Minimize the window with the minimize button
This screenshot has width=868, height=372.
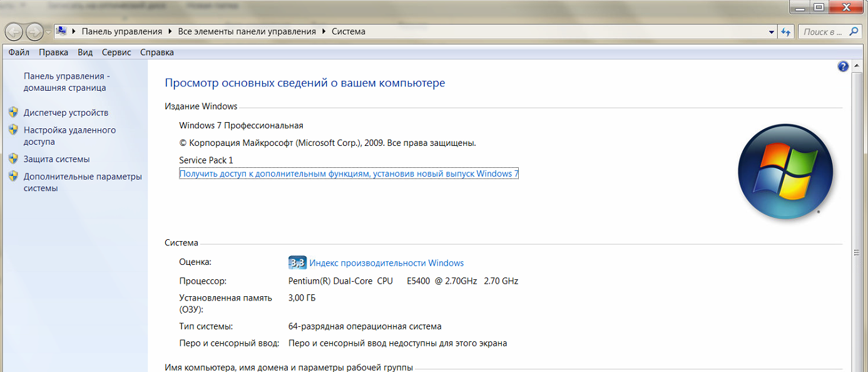(799, 7)
